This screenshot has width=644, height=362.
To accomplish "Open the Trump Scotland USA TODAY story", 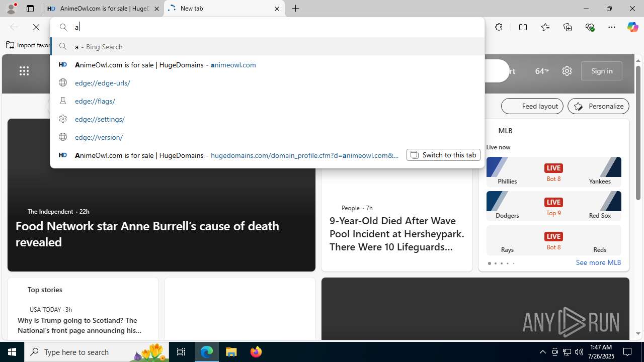I will (x=79, y=325).
